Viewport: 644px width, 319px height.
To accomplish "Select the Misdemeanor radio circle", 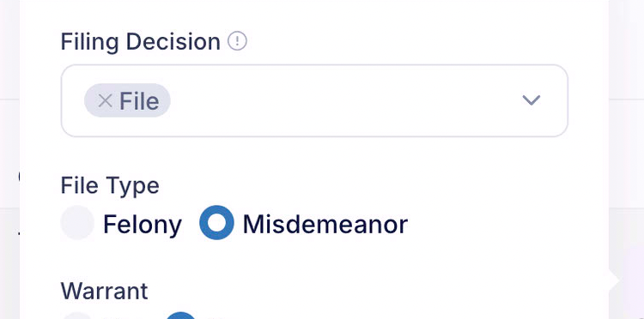I will 217,223.
